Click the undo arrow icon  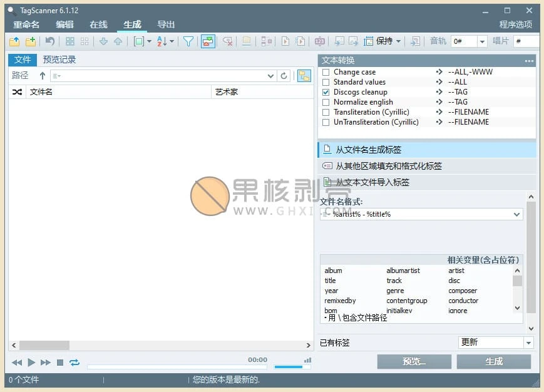click(50, 41)
